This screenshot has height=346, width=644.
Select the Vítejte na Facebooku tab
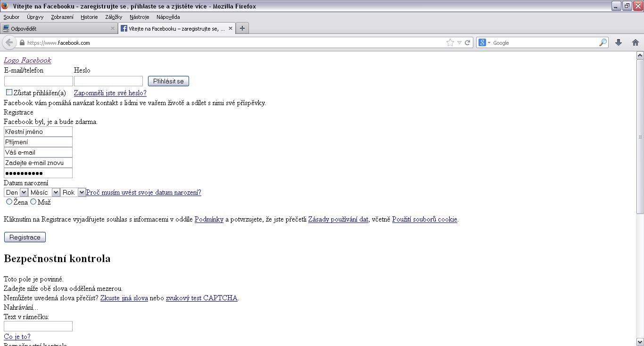click(x=177, y=28)
